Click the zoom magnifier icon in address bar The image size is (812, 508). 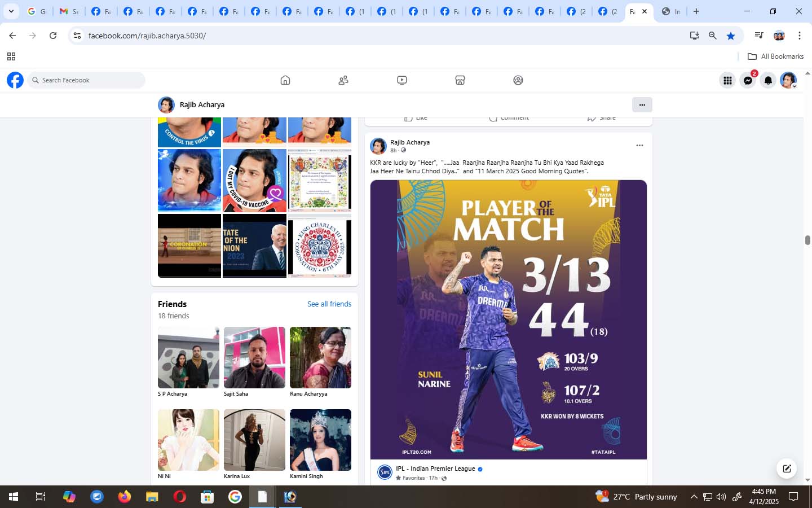click(x=713, y=36)
